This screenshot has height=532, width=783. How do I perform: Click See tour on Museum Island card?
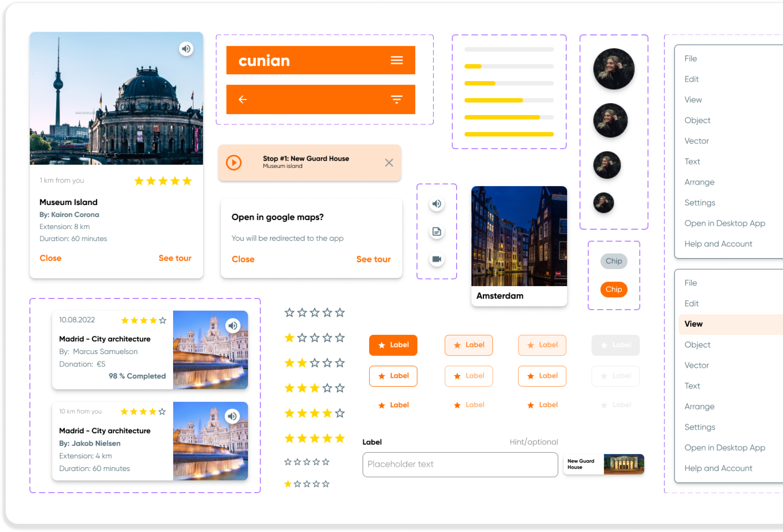175,258
